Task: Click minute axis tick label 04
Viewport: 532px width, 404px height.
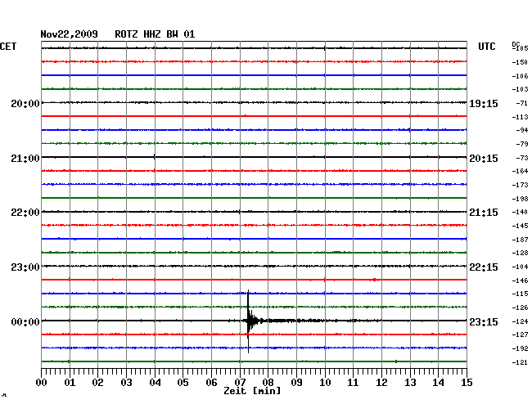Action: [x=155, y=383]
